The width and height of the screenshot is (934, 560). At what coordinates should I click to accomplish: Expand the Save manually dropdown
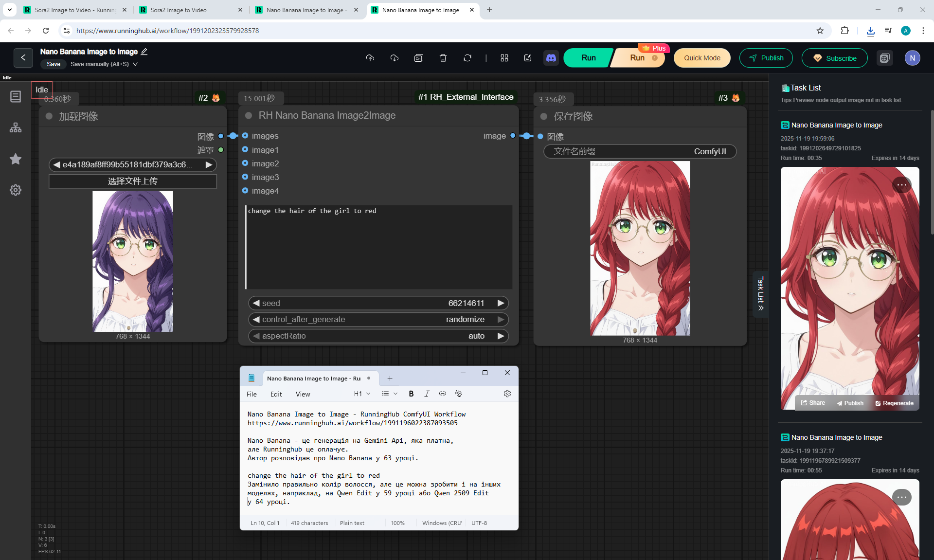coord(135,64)
